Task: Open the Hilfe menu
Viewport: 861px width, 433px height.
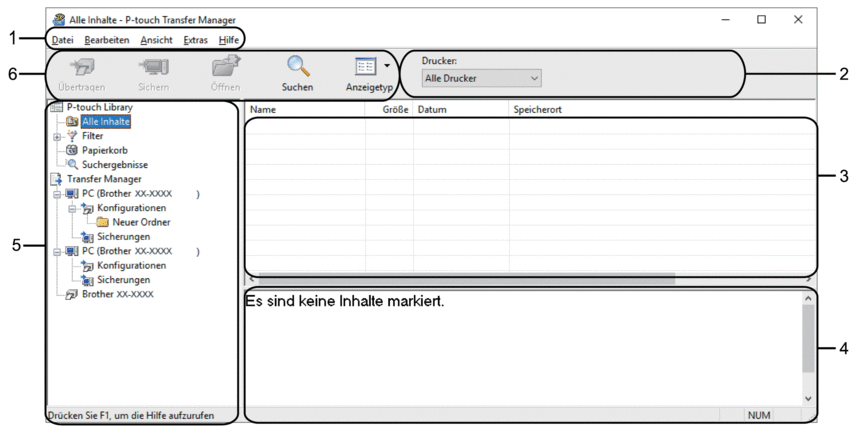Action: [x=228, y=40]
